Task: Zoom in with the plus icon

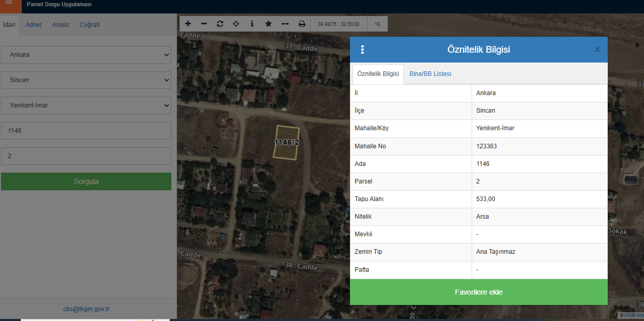Action: point(188,24)
